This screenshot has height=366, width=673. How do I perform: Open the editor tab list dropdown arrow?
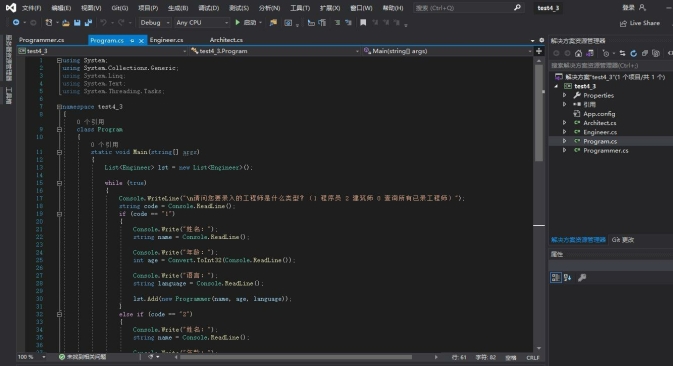[533, 40]
